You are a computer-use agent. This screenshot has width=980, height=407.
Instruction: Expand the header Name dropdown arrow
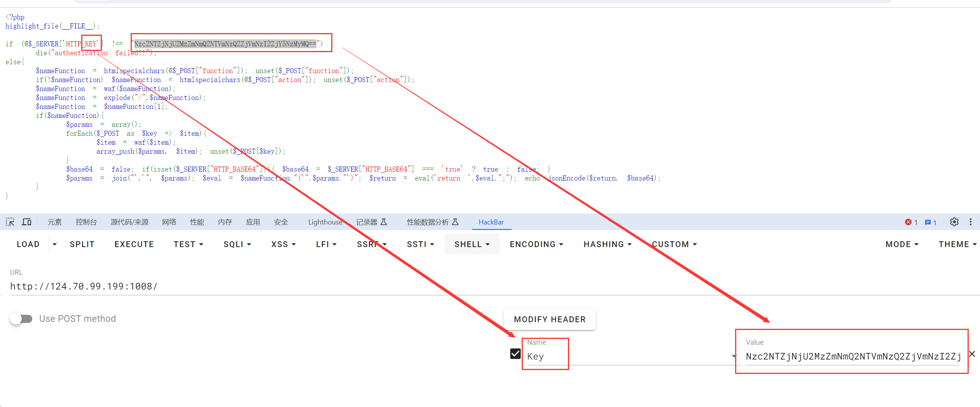coord(733,356)
